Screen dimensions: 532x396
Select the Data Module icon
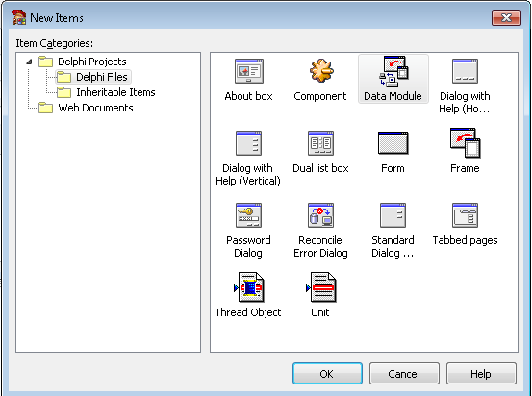click(x=393, y=71)
